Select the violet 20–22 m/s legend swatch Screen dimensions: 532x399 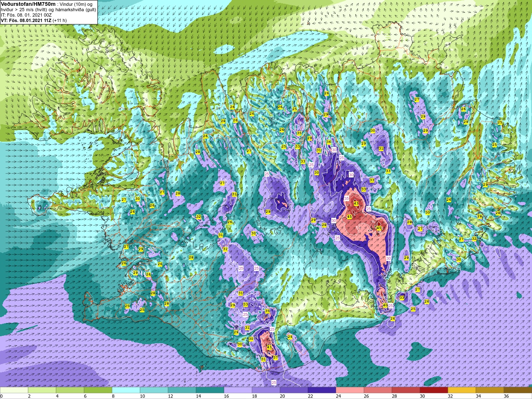click(x=294, y=390)
